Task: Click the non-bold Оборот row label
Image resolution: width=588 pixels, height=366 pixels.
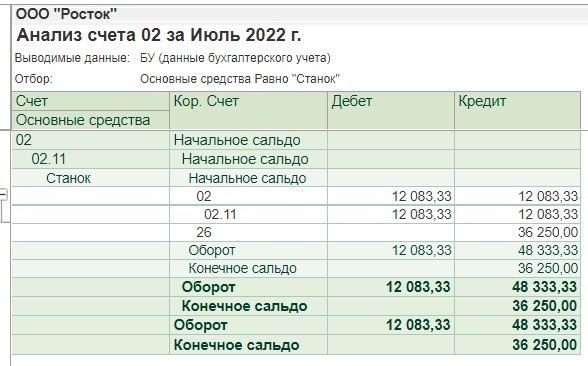Action: [x=212, y=250]
